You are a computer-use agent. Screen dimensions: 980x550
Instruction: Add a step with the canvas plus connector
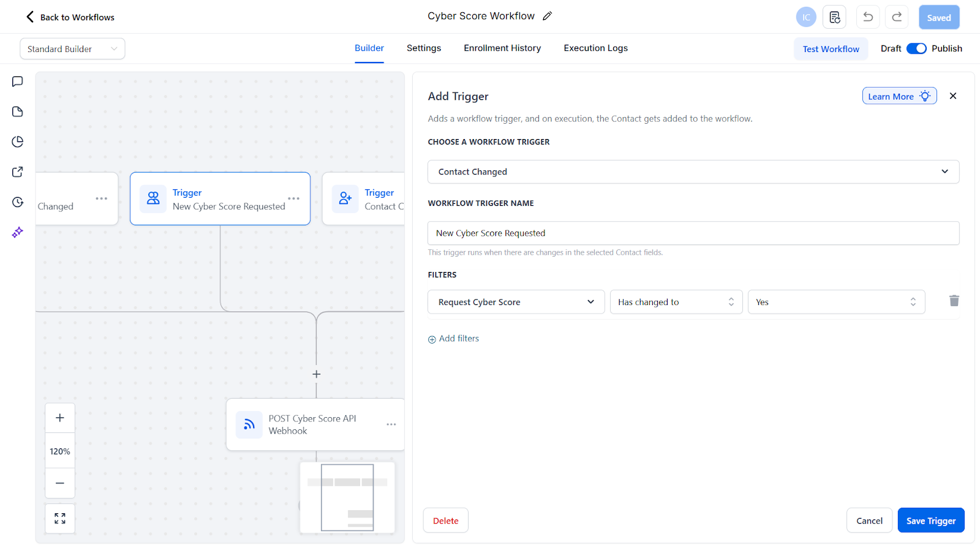[317, 374]
